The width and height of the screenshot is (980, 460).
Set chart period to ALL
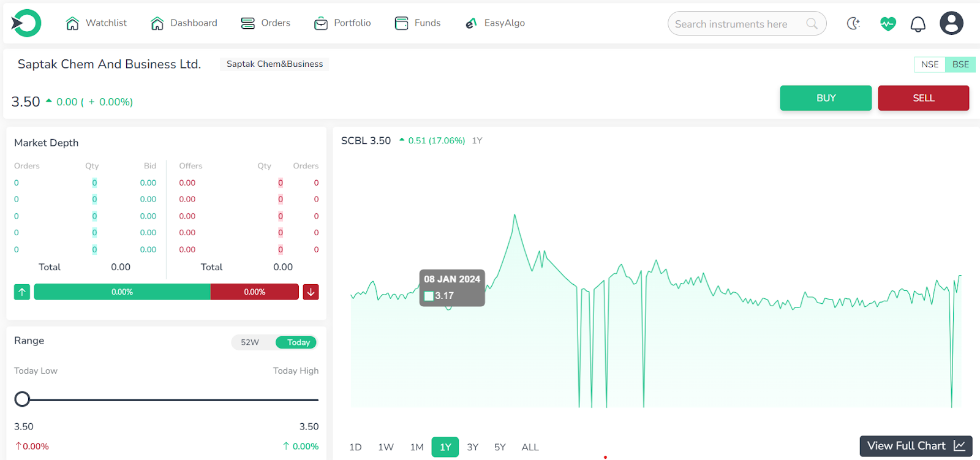(x=530, y=447)
